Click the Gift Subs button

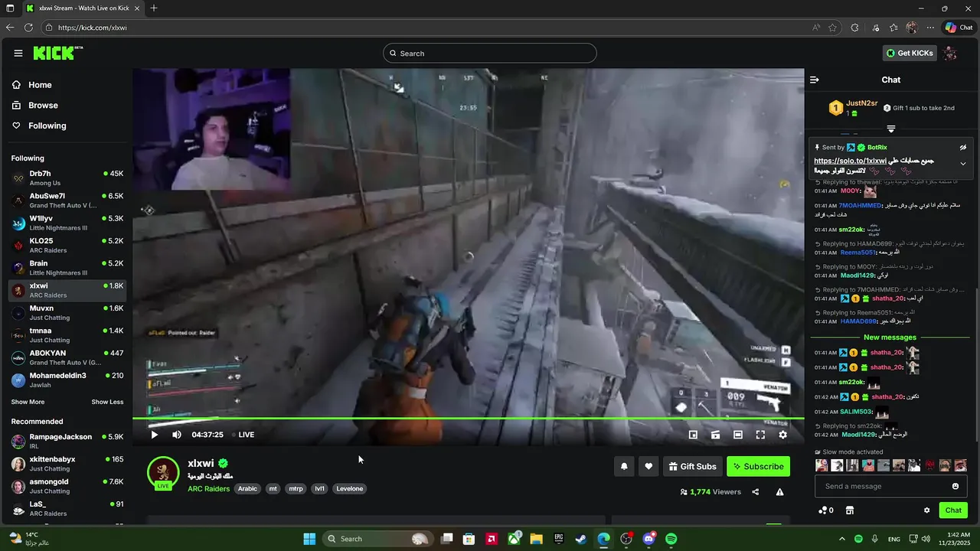693,466
